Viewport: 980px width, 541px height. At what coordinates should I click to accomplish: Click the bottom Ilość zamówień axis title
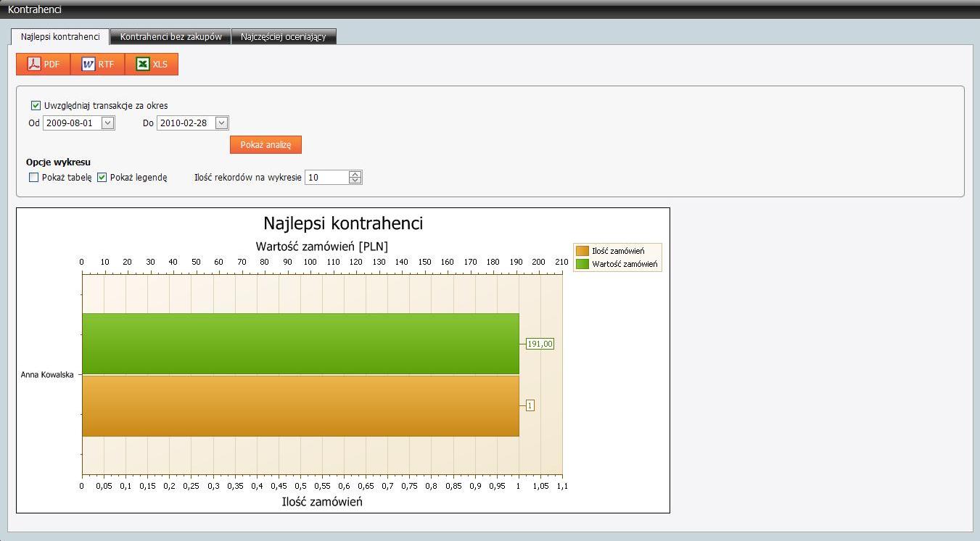tap(322, 502)
